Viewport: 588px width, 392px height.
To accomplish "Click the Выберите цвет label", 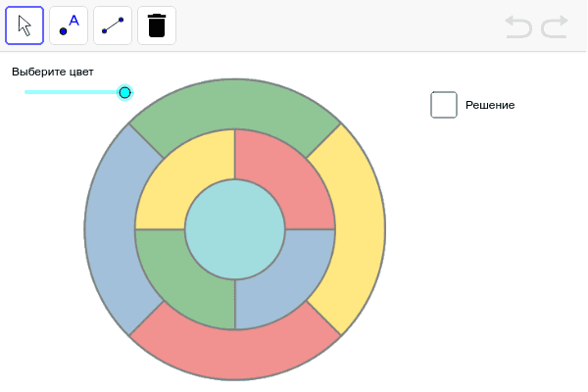I will pos(53,72).
